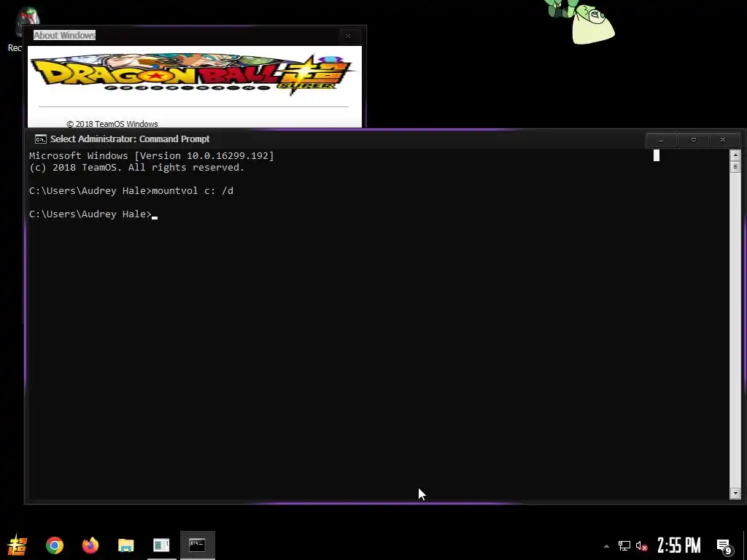This screenshot has width=747, height=560.
Task: Open the Start menu Dragon Ball icon
Action: [18, 545]
